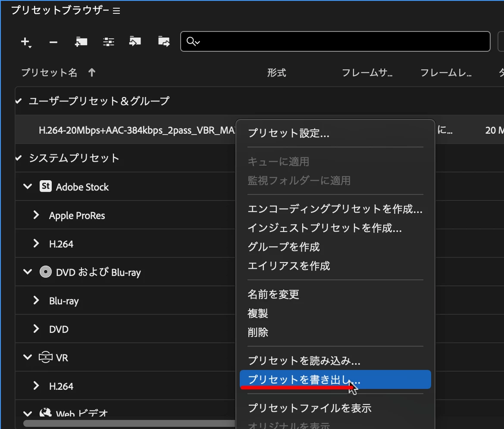Click the Adobe Stock St icon
Screen dimensions: 504x429
[46, 186]
